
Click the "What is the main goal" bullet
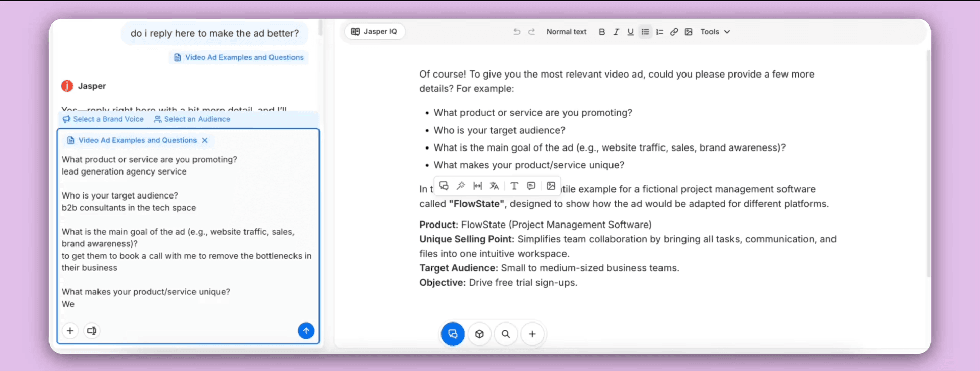[609, 147]
